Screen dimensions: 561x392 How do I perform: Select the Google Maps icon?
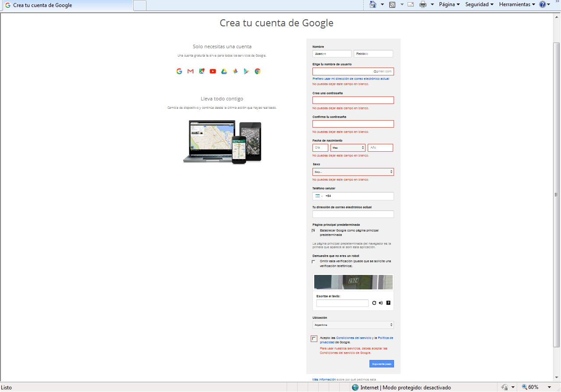(x=202, y=71)
